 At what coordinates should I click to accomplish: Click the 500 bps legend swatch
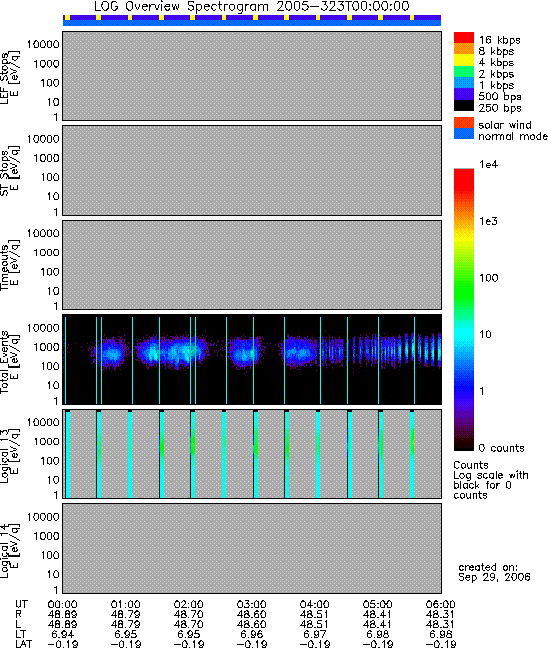pyautogui.click(x=464, y=94)
